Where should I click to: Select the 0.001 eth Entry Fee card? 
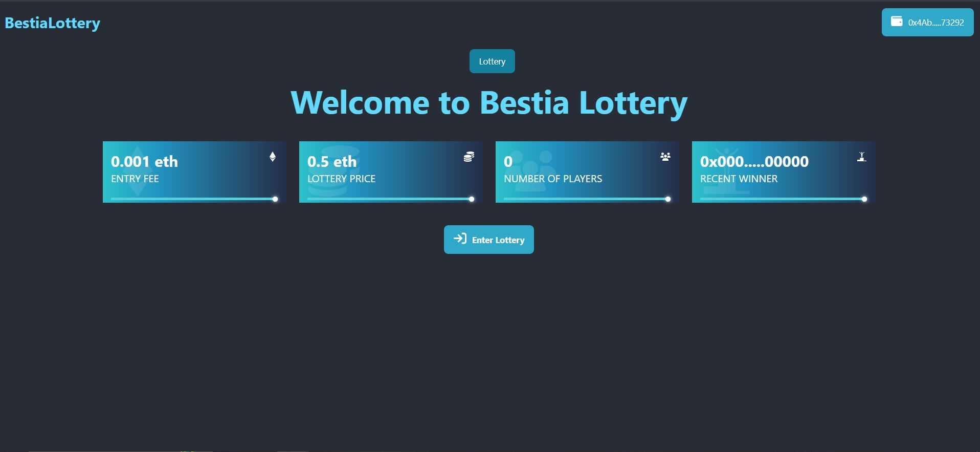(194, 171)
